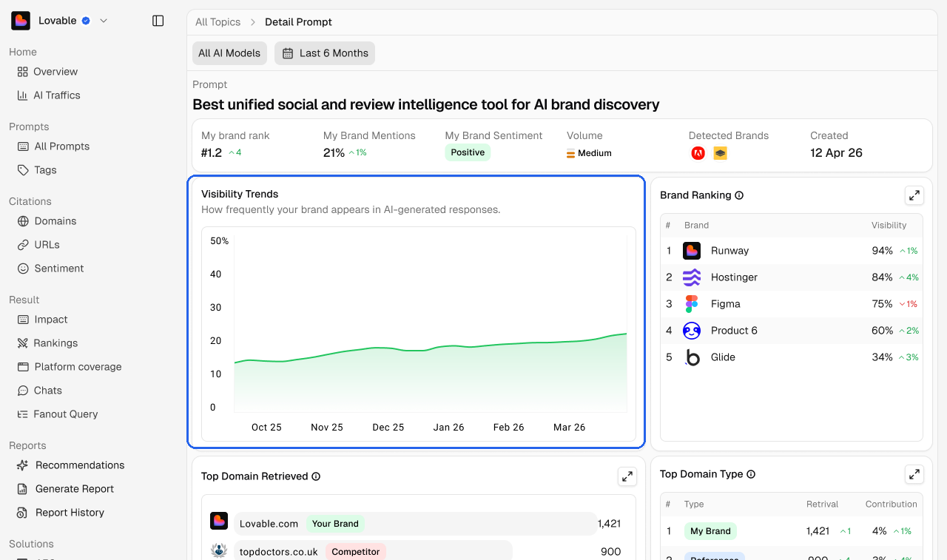Expand the Brand Ranking panel
The height and width of the screenshot is (560, 947).
coord(914,195)
